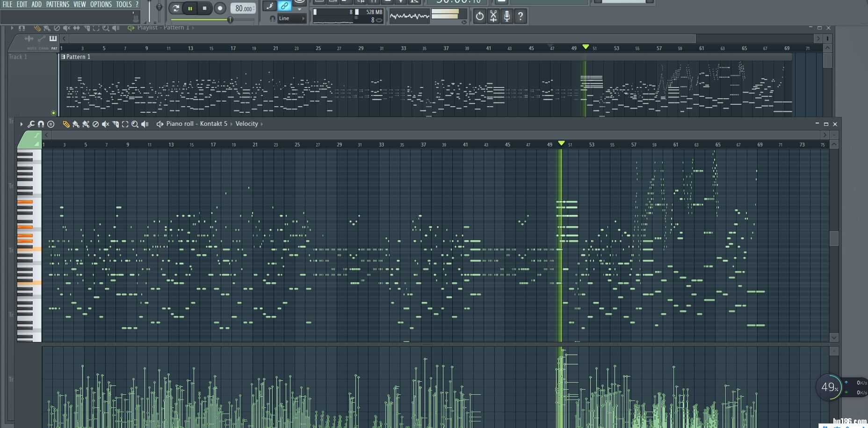The width and height of the screenshot is (868, 428).
Task: Click the oscilloscope waveform display
Action: click(x=409, y=16)
